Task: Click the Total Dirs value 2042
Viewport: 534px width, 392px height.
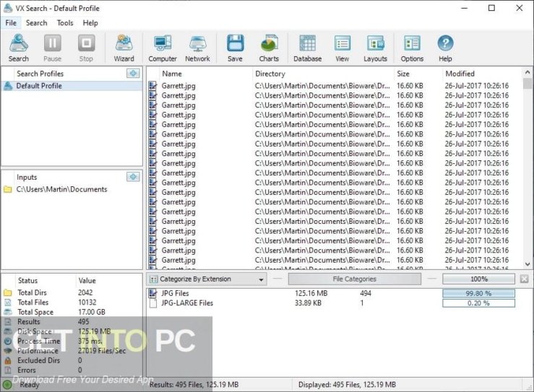Action: tap(85, 292)
